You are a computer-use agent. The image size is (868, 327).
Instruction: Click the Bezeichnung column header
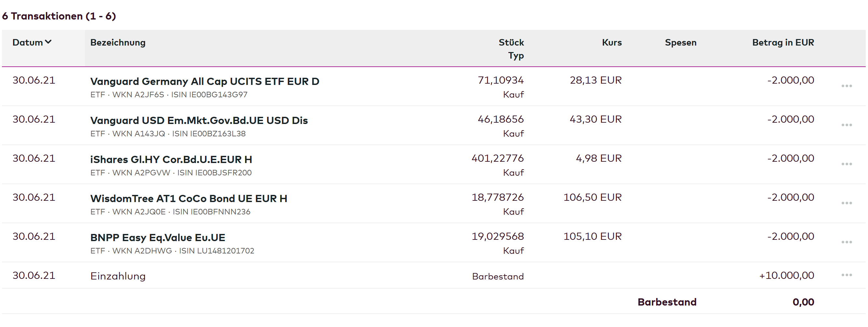click(x=117, y=42)
